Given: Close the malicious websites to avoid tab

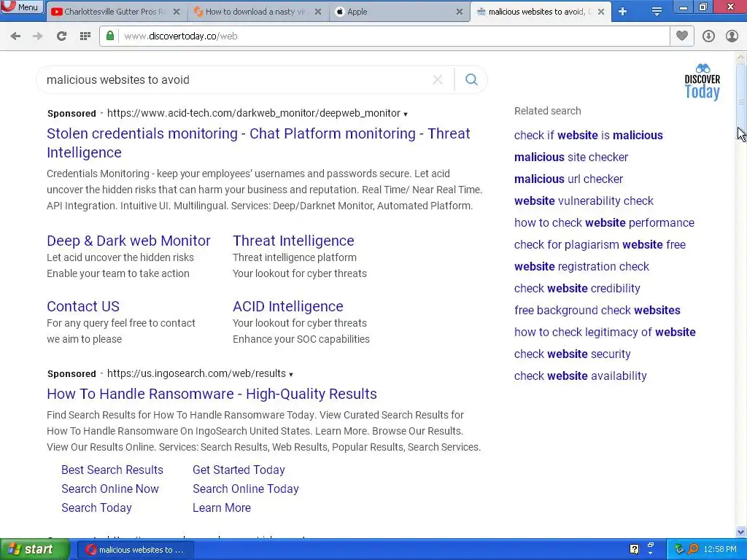Looking at the screenshot, I should pyautogui.click(x=601, y=12).
